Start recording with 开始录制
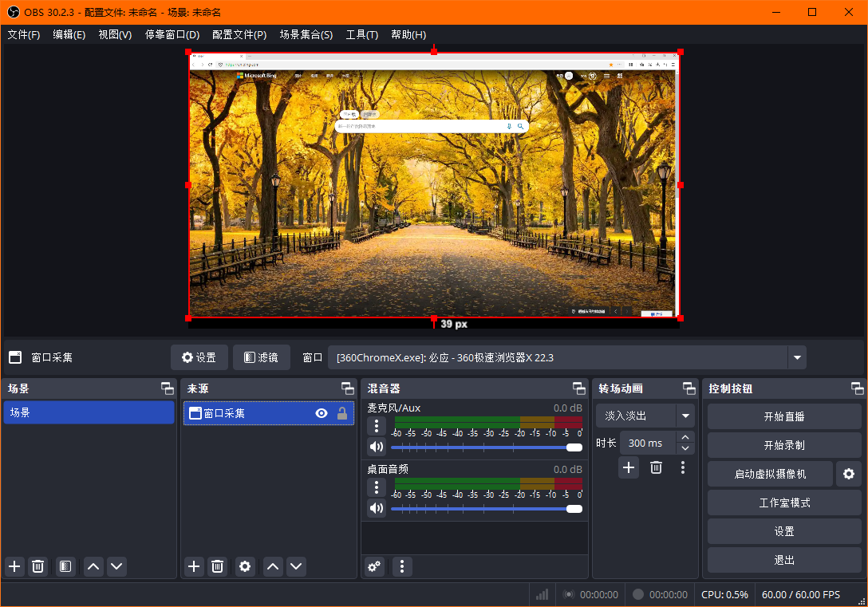 (783, 444)
